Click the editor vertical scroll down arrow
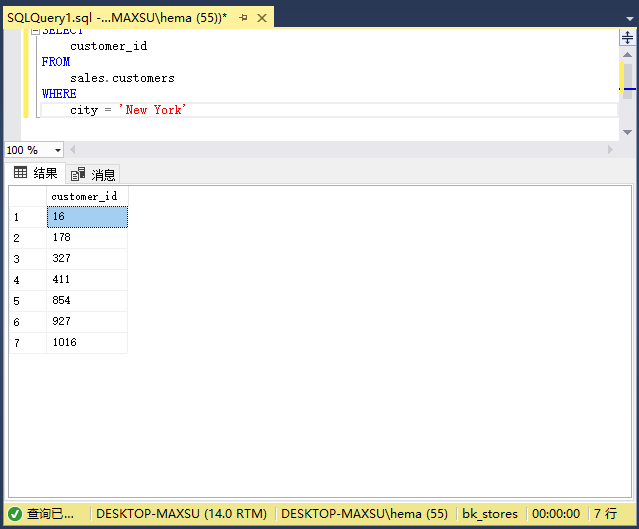639x529 pixels. pos(628,132)
